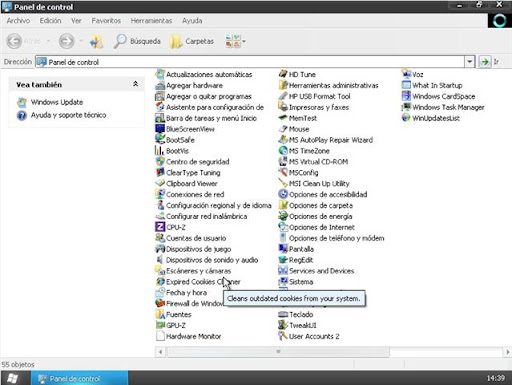The width and height of the screenshot is (512, 385).
Task: Open Ayuda y soporte técnico link
Action: coord(69,115)
